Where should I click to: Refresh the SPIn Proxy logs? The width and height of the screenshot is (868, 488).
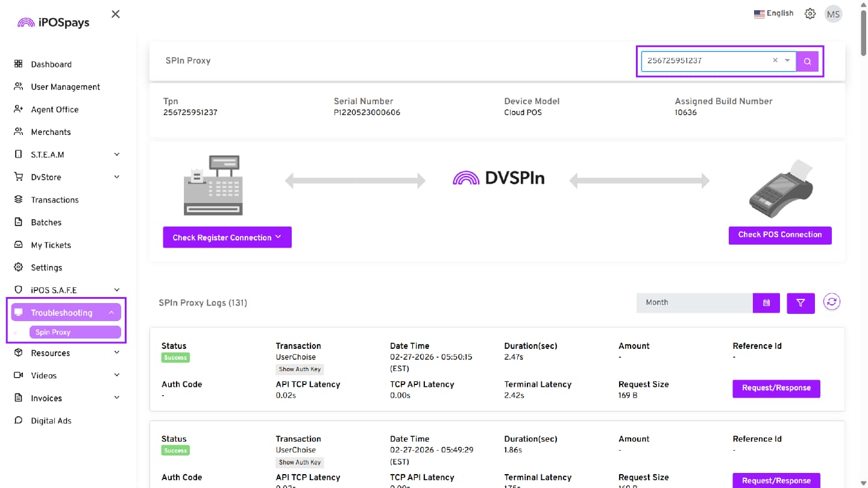pyautogui.click(x=832, y=302)
